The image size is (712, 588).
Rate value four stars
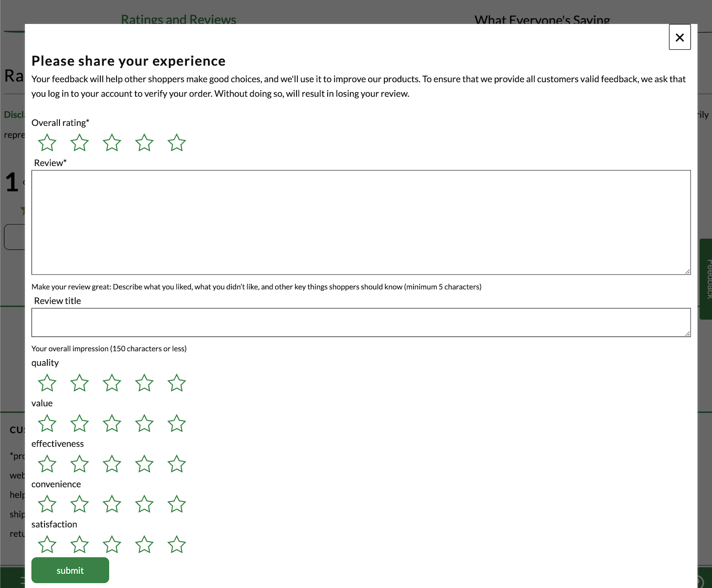[x=144, y=424]
